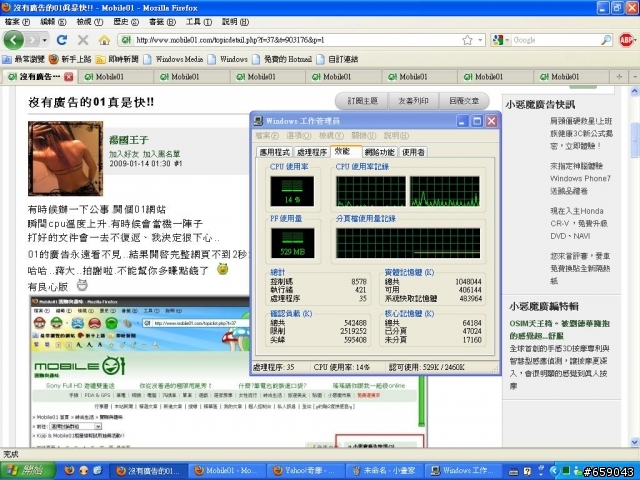Viewport: 640px width, 480px height.
Task: Open the 檔案 menu in Firefox
Action: (17, 22)
